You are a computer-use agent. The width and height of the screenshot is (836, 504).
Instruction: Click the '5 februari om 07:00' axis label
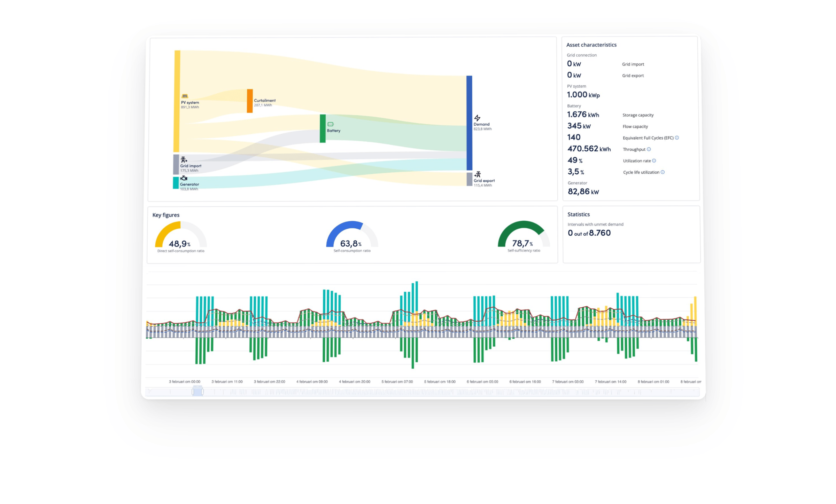tap(397, 382)
